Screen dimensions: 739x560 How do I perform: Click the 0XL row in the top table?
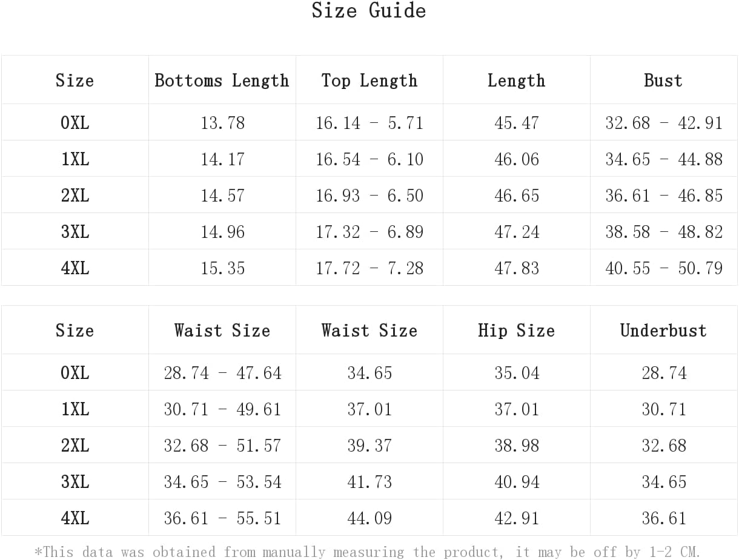click(369, 122)
